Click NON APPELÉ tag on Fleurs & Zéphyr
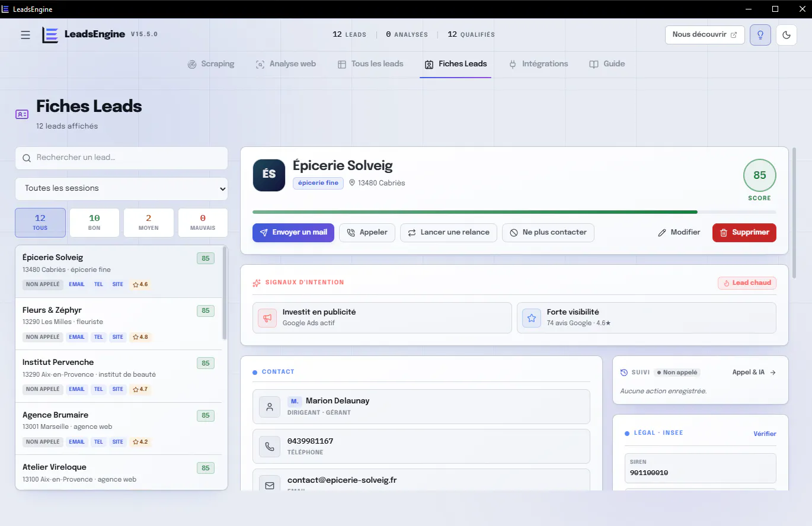 [43, 337]
